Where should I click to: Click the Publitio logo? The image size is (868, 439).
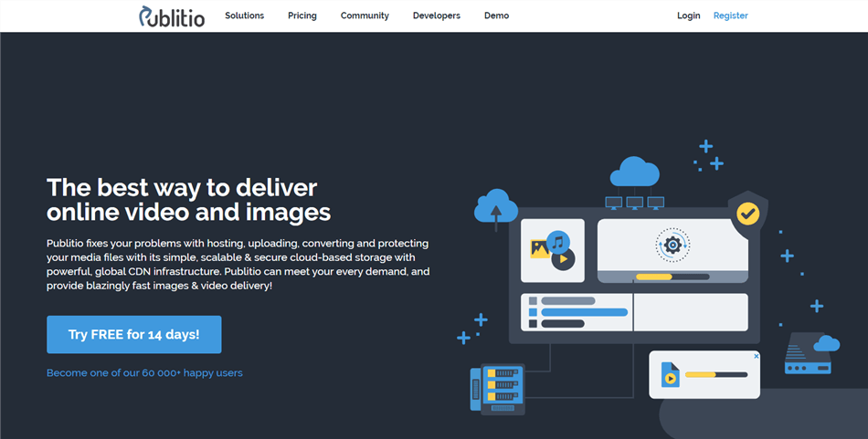[x=172, y=16]
